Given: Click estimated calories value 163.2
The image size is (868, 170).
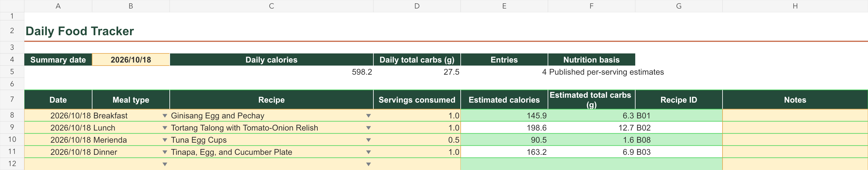Looking at the screenshot, I should (x=504, y=152).
